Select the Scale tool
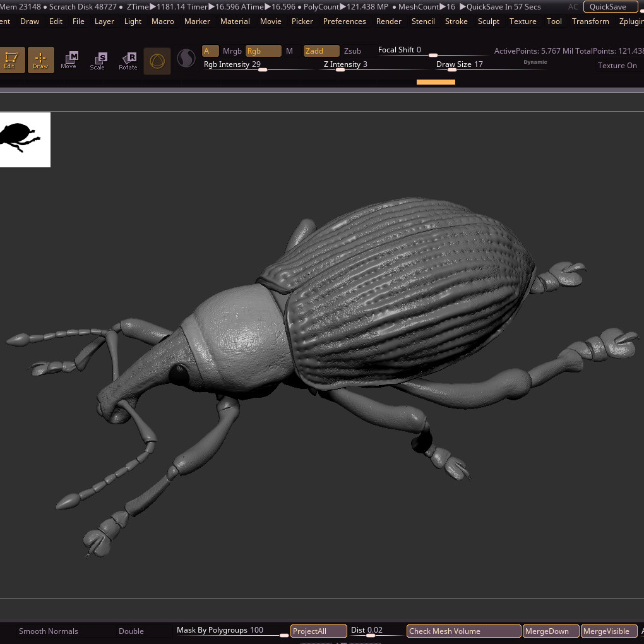This screenshot has height=644, width=644. (x=98, y=61)
